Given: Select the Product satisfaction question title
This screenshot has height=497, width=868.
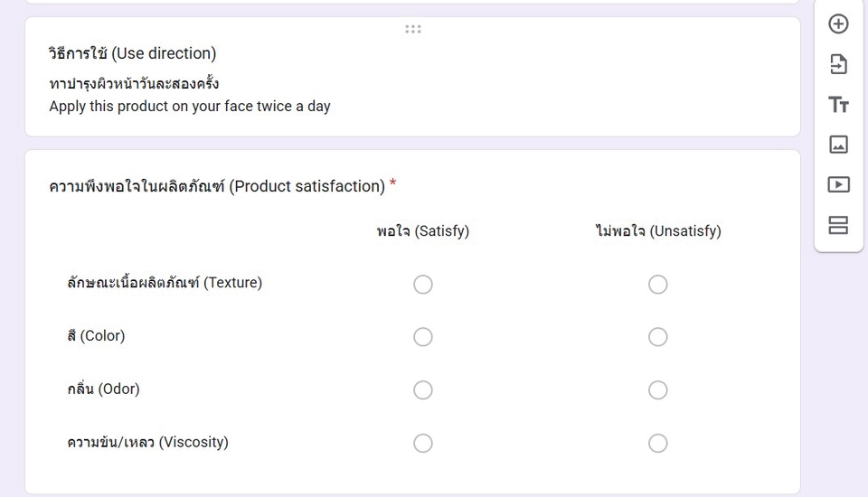Looking at the screenshot, I should (x=217, y=186).
